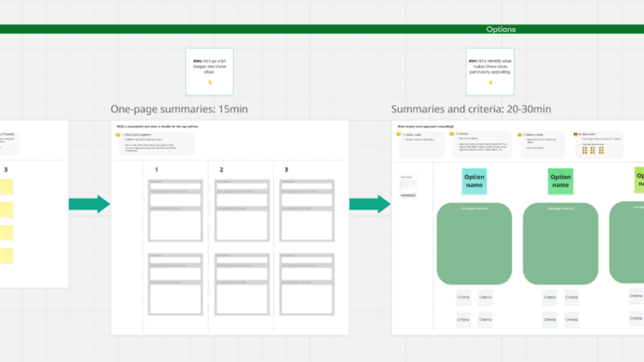Select the second upper Criteria note under cyan option

[x=486, y=297]
